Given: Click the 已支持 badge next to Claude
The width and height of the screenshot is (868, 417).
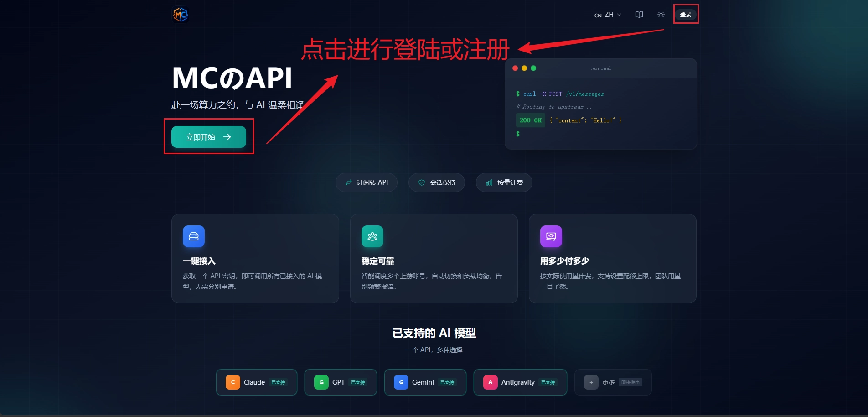Looking at the screenshot, I should 278,382.
